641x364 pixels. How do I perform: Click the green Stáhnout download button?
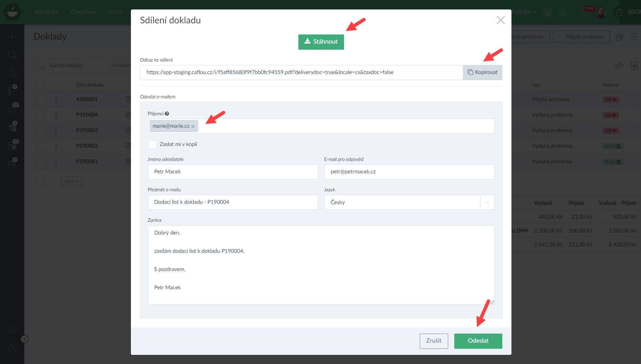(x=321, y=42)
